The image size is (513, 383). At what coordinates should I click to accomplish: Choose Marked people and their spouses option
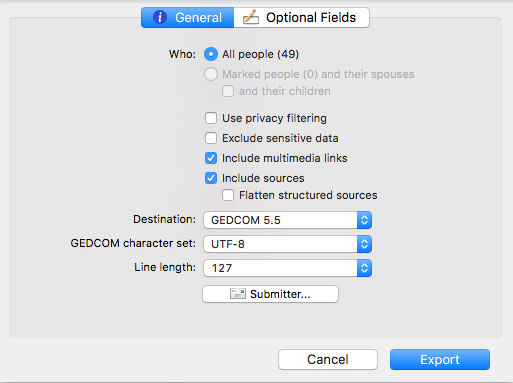pyautogui.click(x=211, y=74)
